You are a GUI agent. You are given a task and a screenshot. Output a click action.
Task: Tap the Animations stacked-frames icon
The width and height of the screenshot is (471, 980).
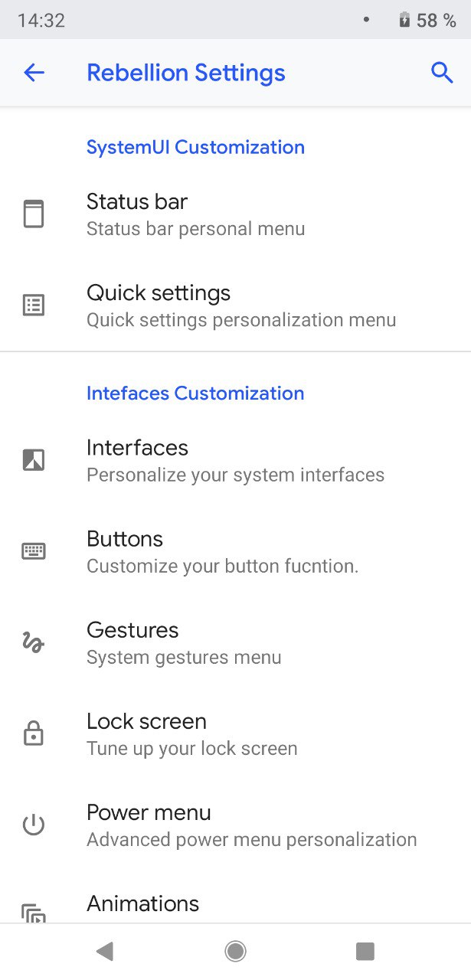click(x=34, y=913)
